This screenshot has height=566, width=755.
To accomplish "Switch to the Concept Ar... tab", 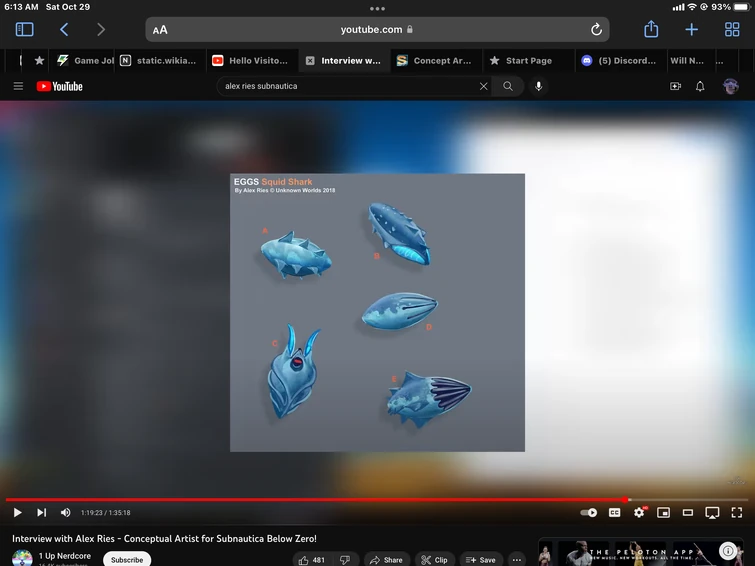I will point(435,60).
